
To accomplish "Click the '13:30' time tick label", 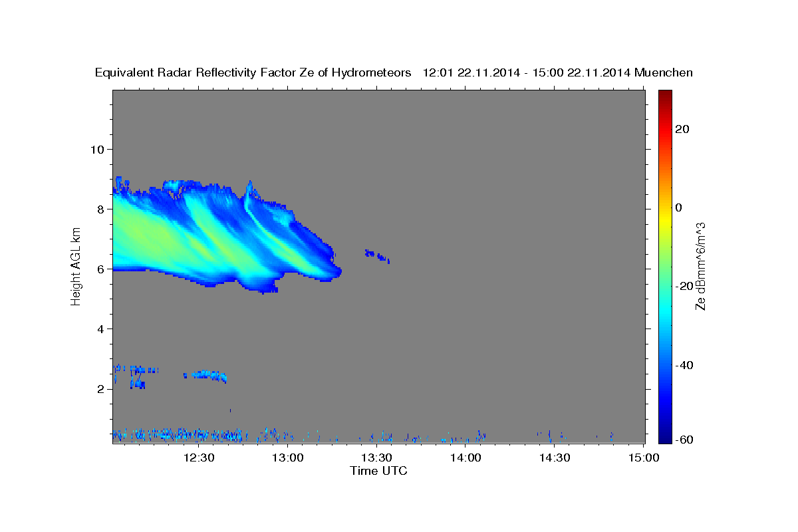I will point(377,458).
